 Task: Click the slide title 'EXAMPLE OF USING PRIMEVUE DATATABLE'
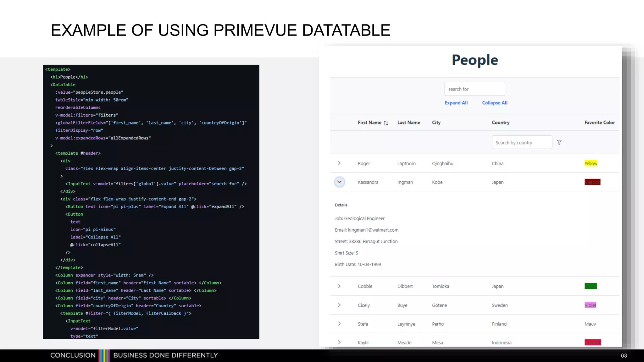(220, 30)
